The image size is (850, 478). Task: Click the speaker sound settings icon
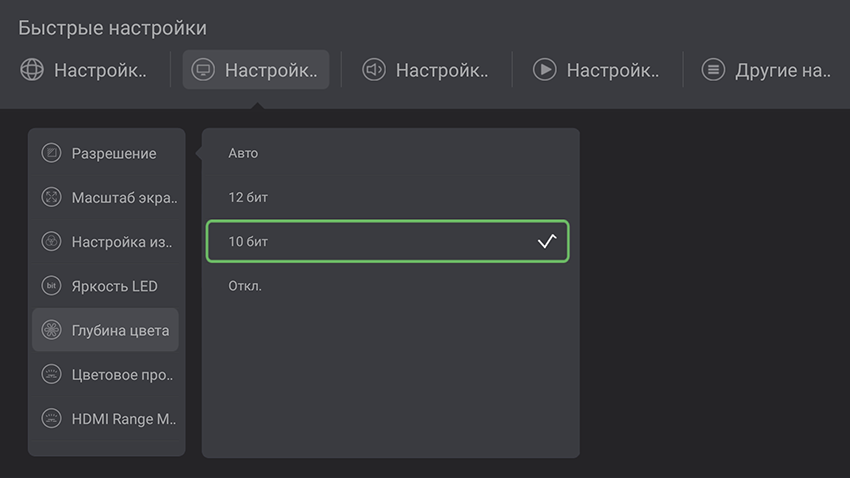[374, 70]
